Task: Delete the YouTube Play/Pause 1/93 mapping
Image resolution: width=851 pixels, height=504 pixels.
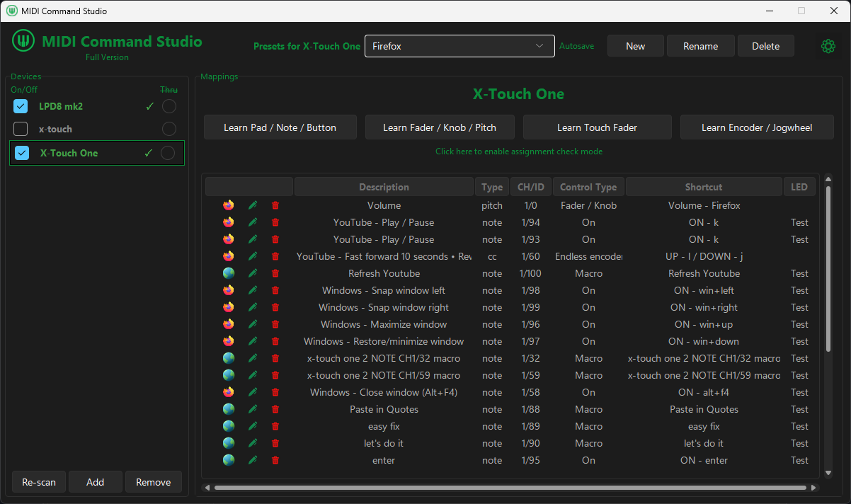Action: (x=275, y=239)
